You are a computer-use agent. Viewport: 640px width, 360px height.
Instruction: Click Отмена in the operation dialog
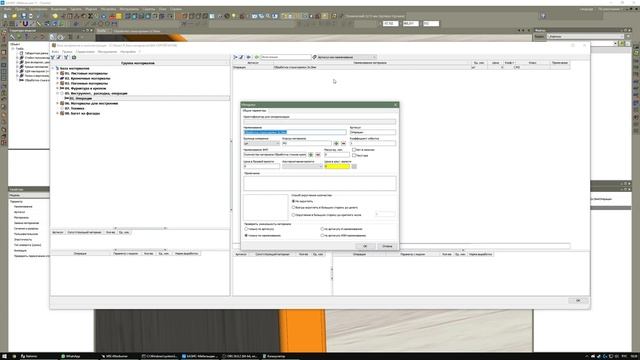pyautogui.click(x=387, y=246)
